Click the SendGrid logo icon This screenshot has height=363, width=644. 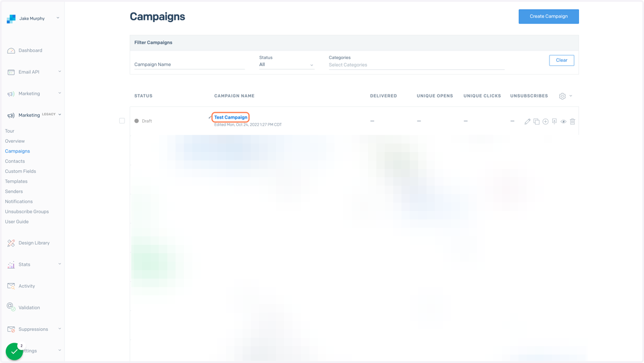[x=11, y=19]
